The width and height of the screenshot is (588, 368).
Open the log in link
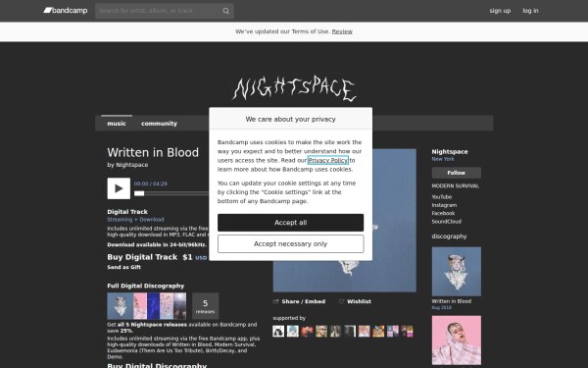point(530,11)
